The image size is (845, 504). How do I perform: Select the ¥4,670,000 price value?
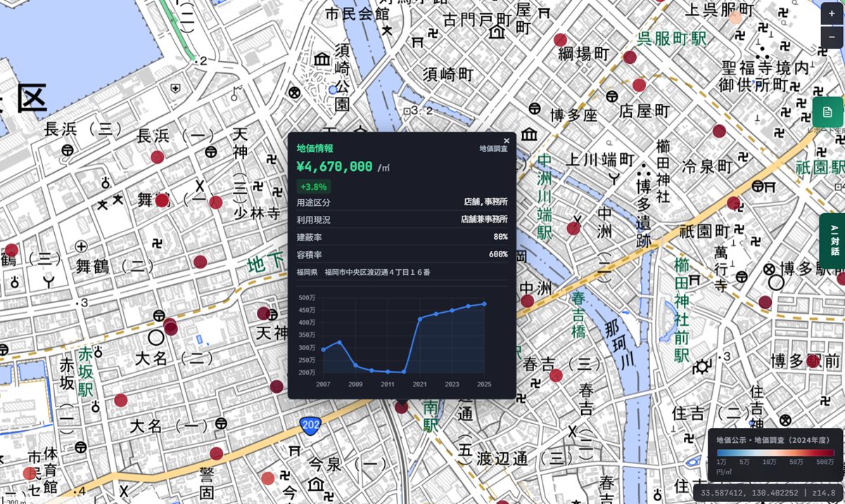(334, 167)
